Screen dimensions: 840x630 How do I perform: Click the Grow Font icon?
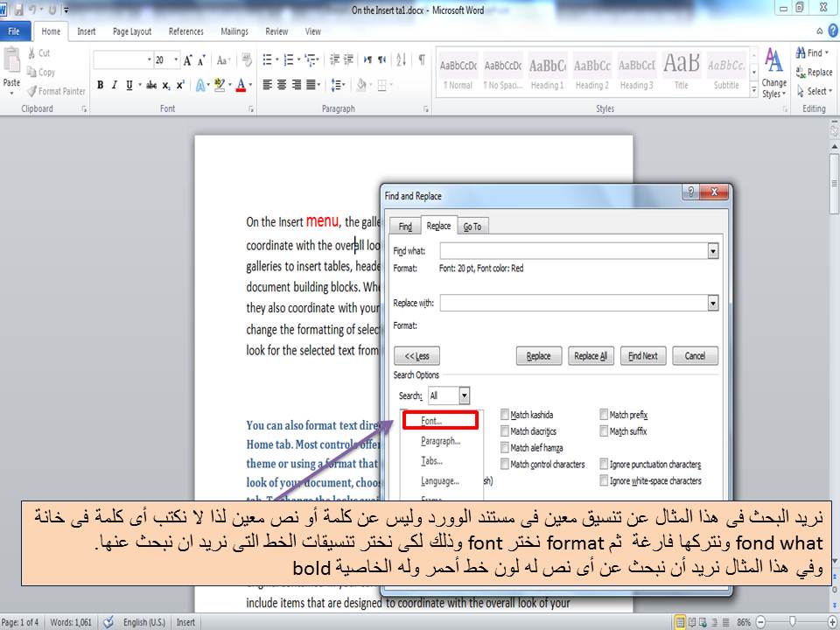(187, 60)
